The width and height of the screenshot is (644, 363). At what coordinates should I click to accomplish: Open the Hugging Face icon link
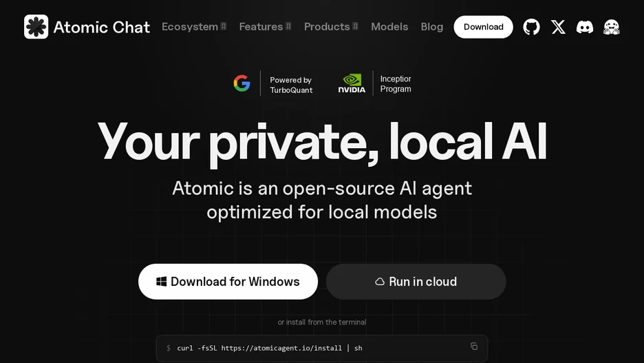(x=612, y=27)
